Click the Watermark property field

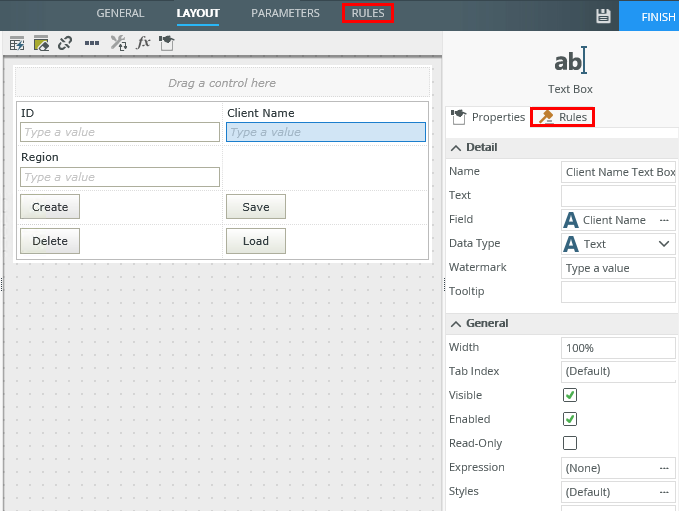pyautogui.click(x=618, y=268)
